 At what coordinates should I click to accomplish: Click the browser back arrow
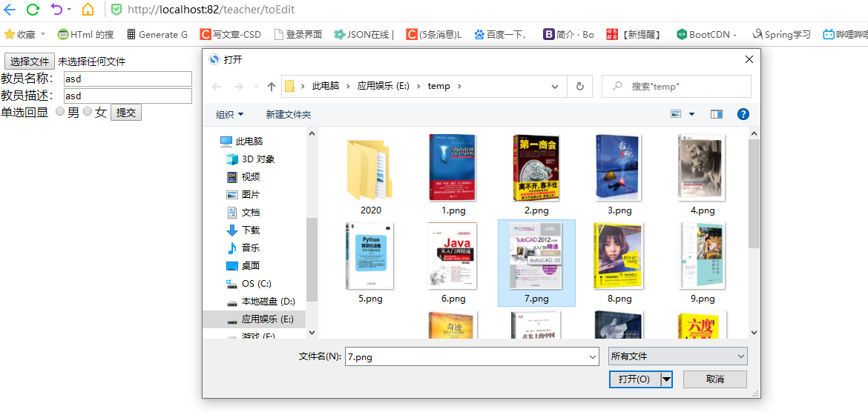10,10
